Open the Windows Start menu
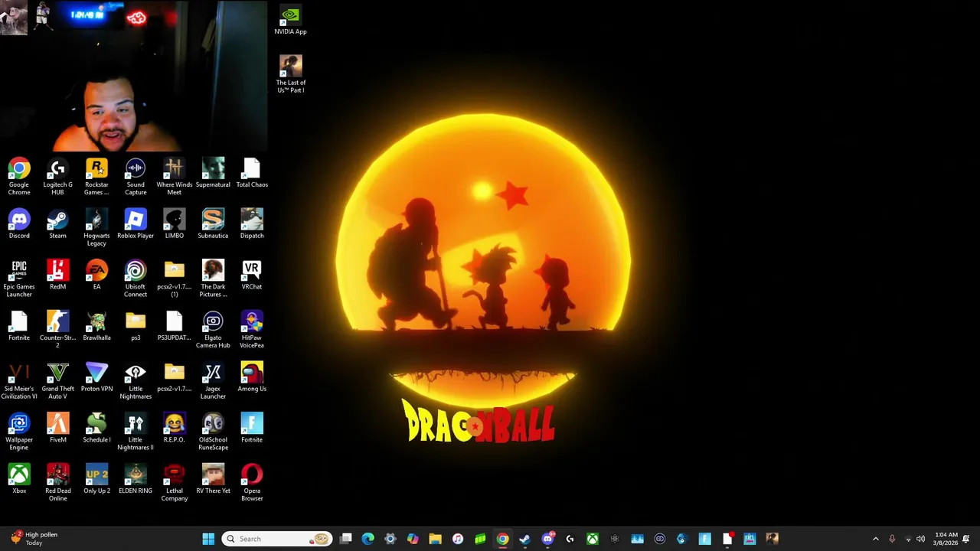The width and height of the screenshot is (980, 551). tap(208, 539)
